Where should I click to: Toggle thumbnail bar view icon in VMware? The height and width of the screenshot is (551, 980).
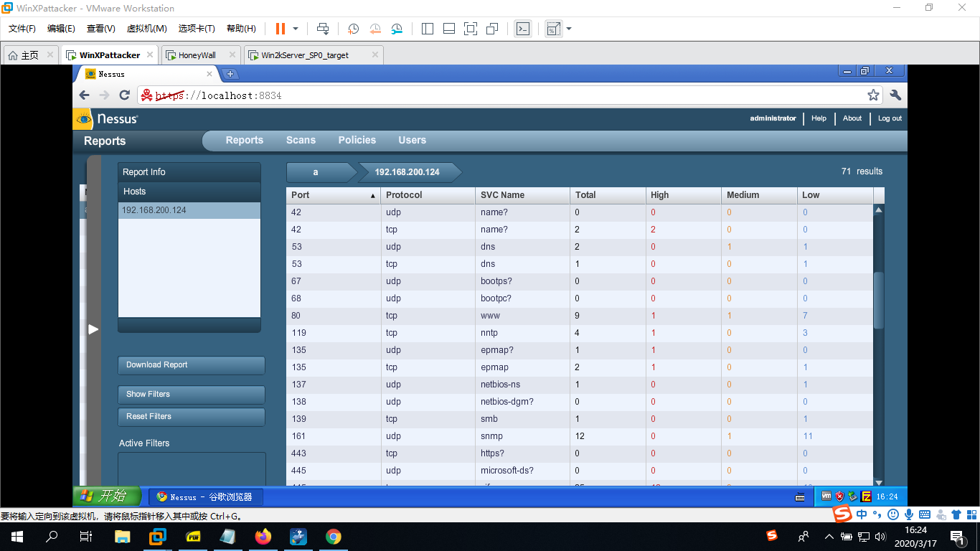coord(449,29)
